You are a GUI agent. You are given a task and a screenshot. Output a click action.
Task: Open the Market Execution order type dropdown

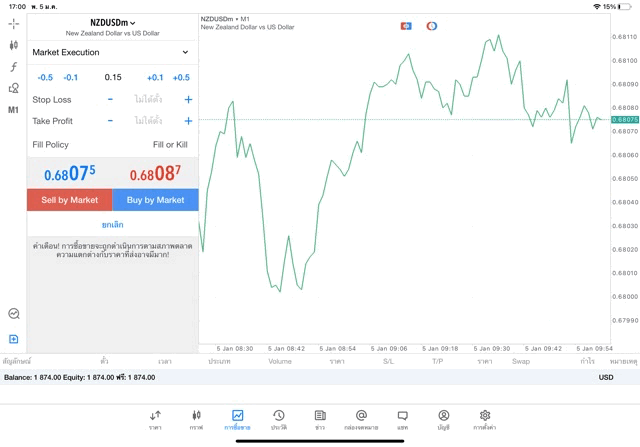(112, 52)
